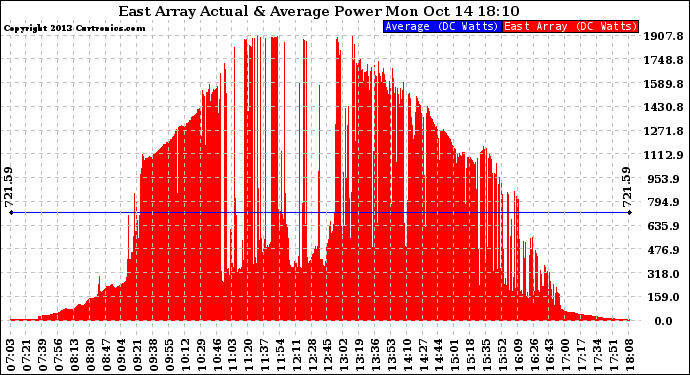Screen dimensions: 690x375
Task: Click the x-axis time label '12:45'
Action: coord(328,355)
